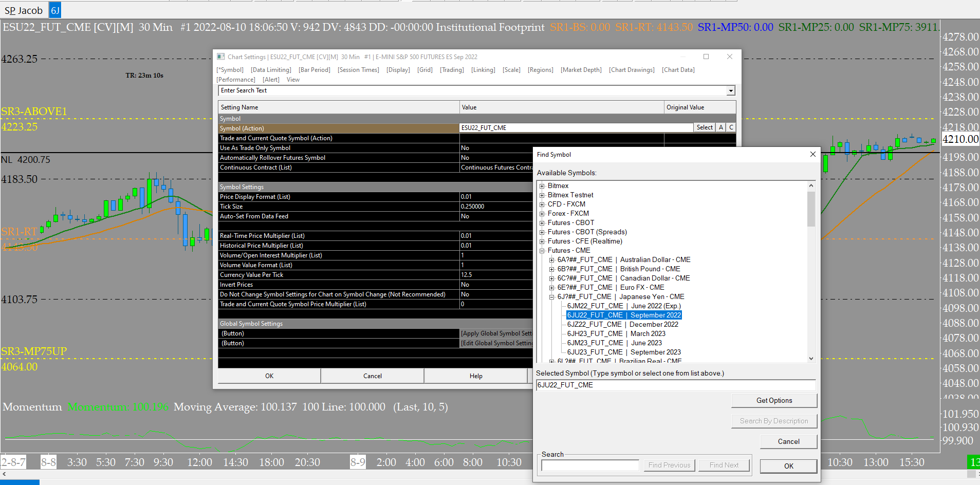Viewport: 980px width, 485px height.
Task: Close the Find Symbol dialog
Action: (x=813, y=154)
